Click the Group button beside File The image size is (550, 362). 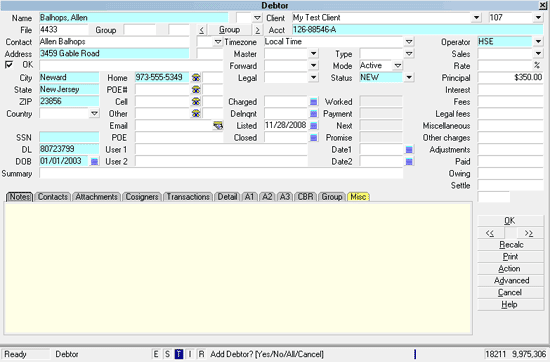[x=229, y=30]
